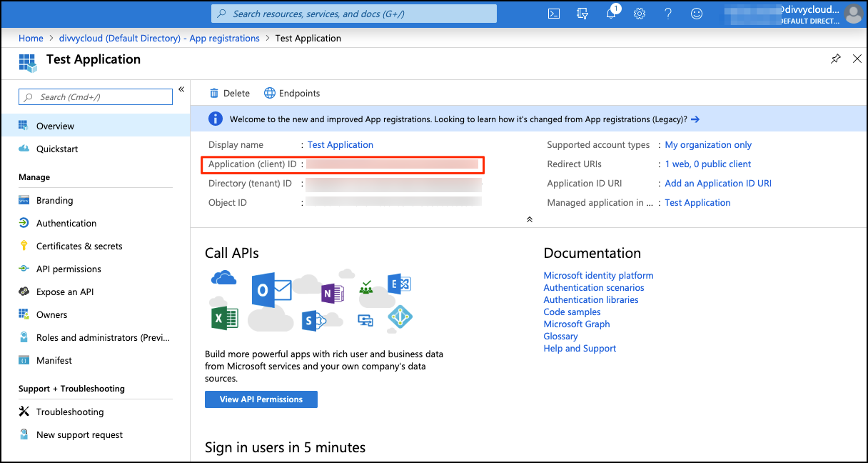Open the help question mark icon
The height and width of the screenshot is (463, 868).
pyautogui.click(x=668, y=14)
